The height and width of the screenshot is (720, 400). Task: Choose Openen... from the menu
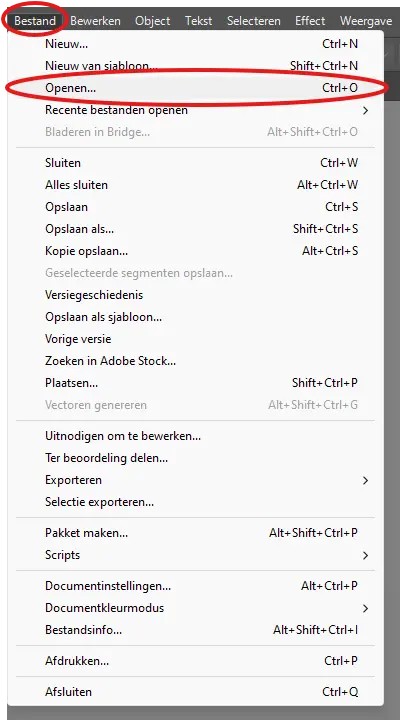pos(196,88)
